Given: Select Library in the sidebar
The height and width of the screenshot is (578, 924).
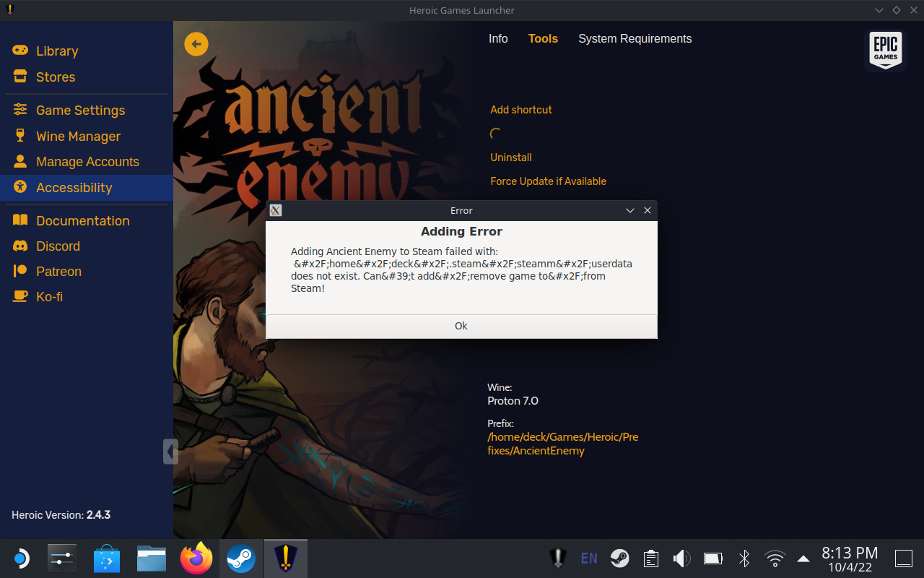Looking at the screenshot, I should [x=57, y=51].
